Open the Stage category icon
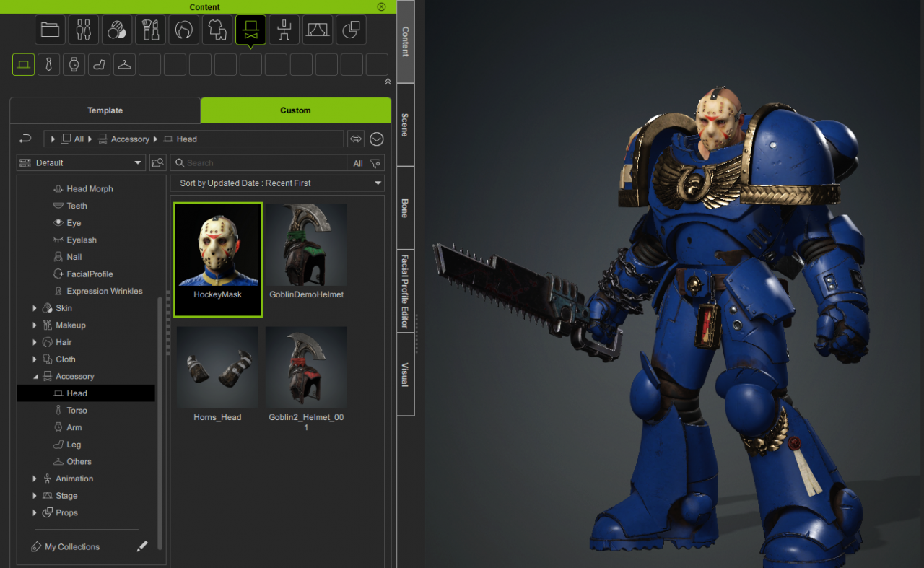This screenshot has height=568, width=924. (318, 30)
